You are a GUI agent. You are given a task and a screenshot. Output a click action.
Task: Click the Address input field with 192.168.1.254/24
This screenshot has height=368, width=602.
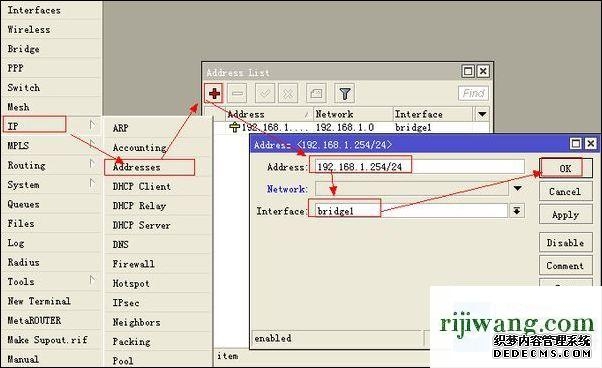click(x=420, y=167)
